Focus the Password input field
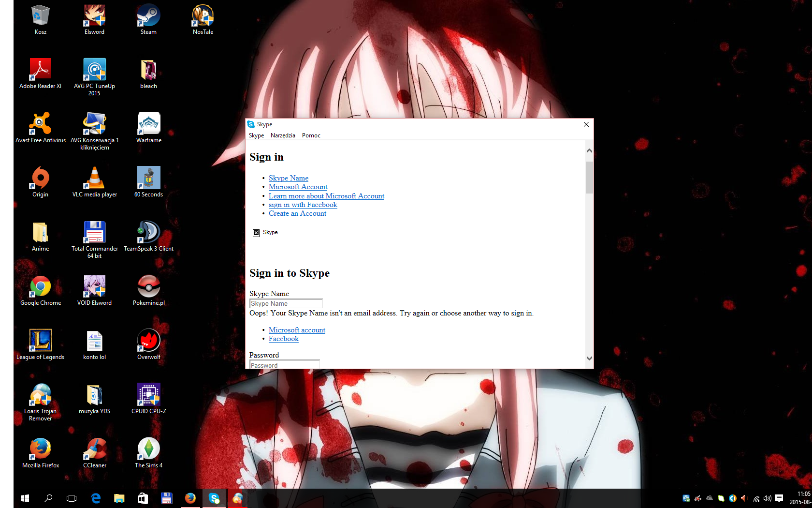This screenshot has height=508, width=812. [284, 364]
